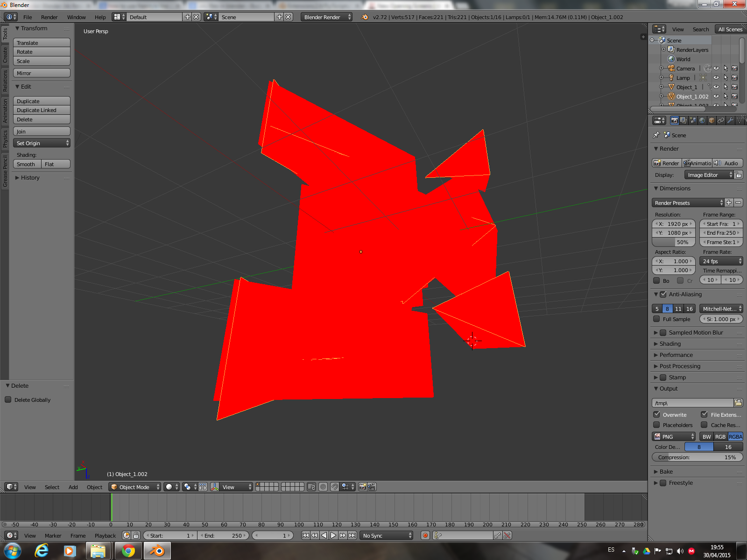The height and width of the screenshot is (560, 747).
Task: Enable the Sampled Motion Blur checkbox
Action: tap(663, 332)
